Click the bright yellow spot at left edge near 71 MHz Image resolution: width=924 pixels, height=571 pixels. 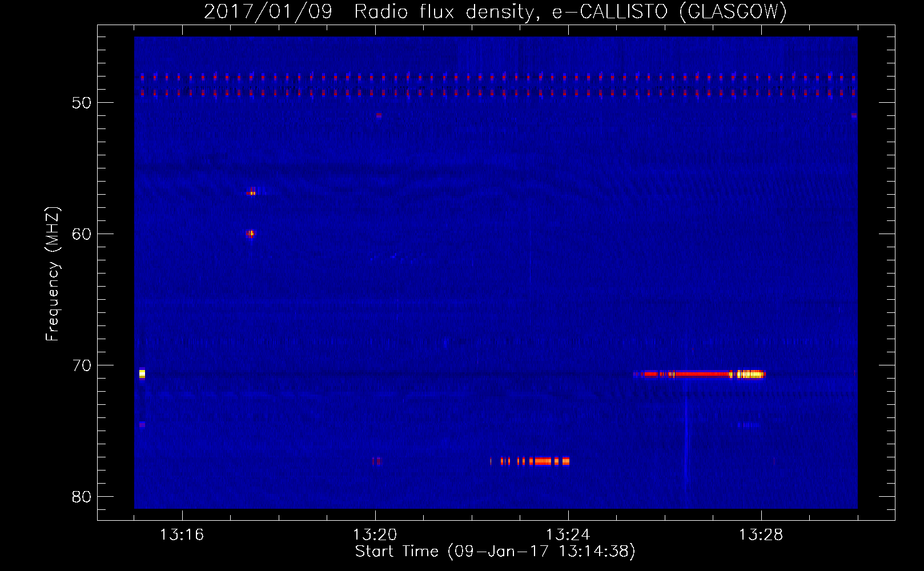pos(142,374)
